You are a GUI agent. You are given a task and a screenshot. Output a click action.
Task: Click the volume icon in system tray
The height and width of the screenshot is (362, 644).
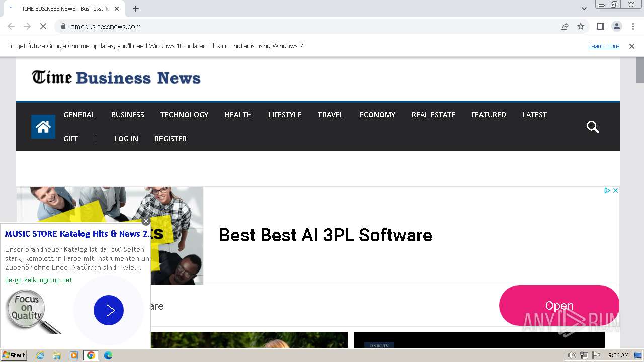click(572, 355)
